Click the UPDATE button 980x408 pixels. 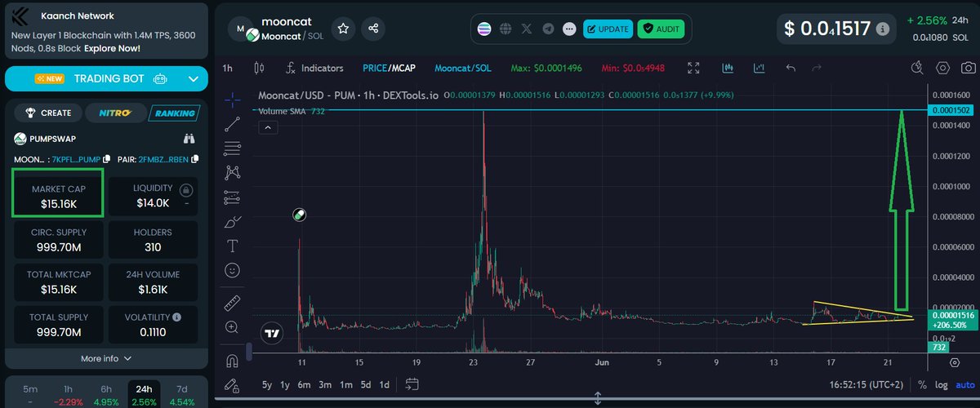(608, 29)
